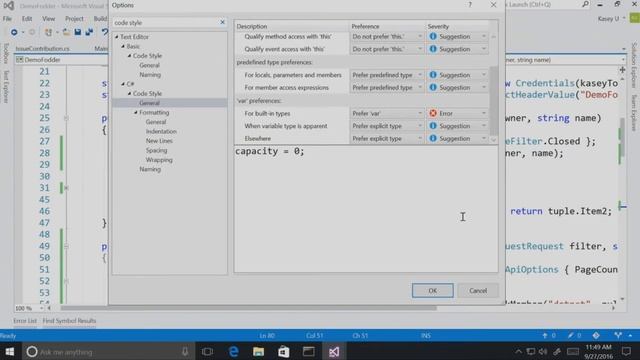Click Undo toolbar icon
Viewport: 640px width, 360px height.
point(105,32)
